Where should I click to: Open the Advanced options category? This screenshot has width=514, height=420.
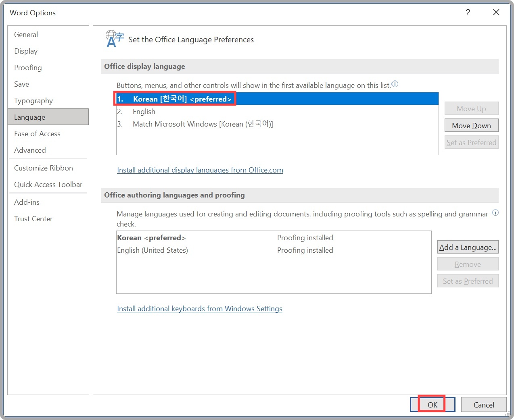click(x=48, y=150)
